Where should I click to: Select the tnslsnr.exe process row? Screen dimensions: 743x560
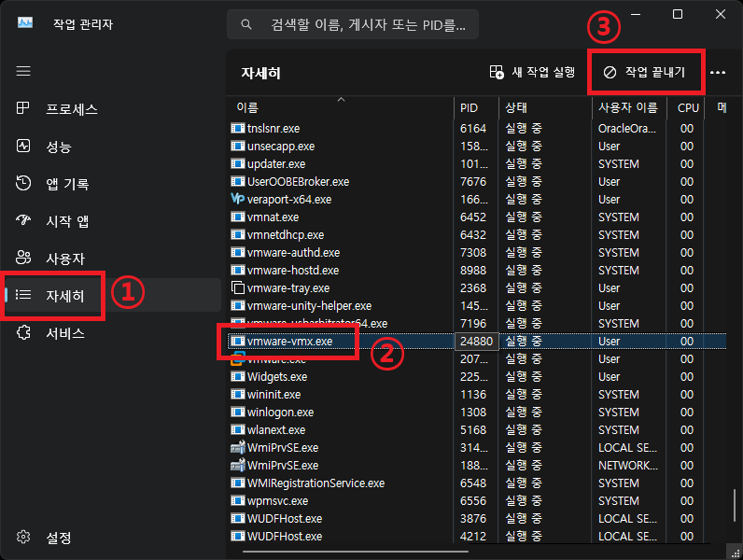(478, 129)
